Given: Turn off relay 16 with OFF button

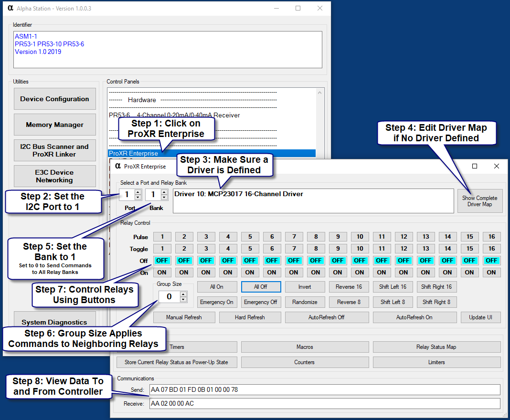Looking at the screenshot, I should click(x=491, y=261).
